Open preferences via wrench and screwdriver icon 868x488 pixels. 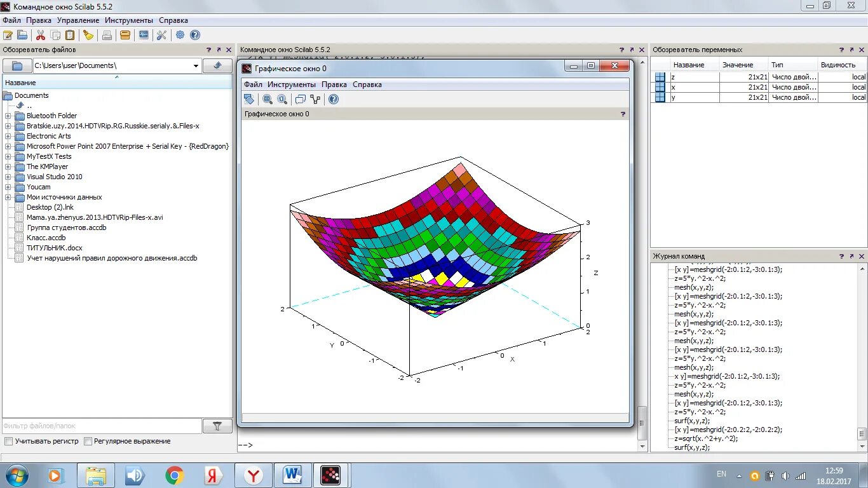click(161, 35)
